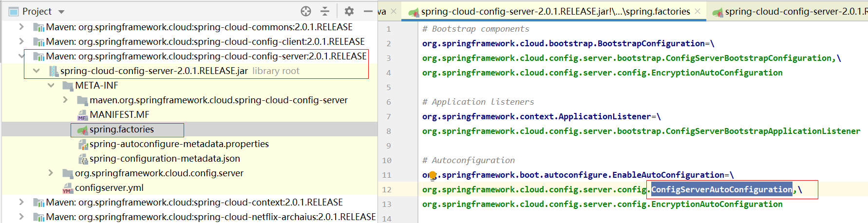
Task: Click the Maven library icon for spring-cloud-commons
Action: tap(38, 27)
